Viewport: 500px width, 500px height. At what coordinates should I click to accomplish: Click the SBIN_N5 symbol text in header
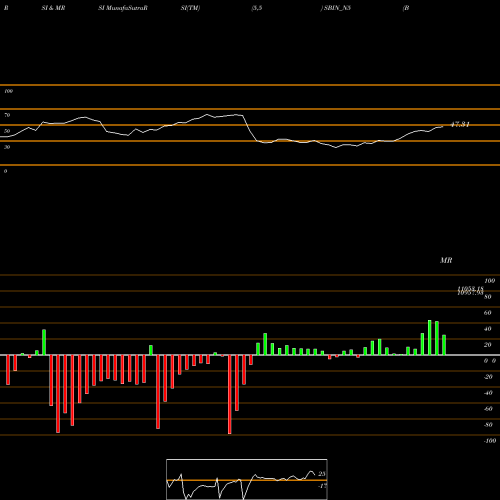click(337, 8)
